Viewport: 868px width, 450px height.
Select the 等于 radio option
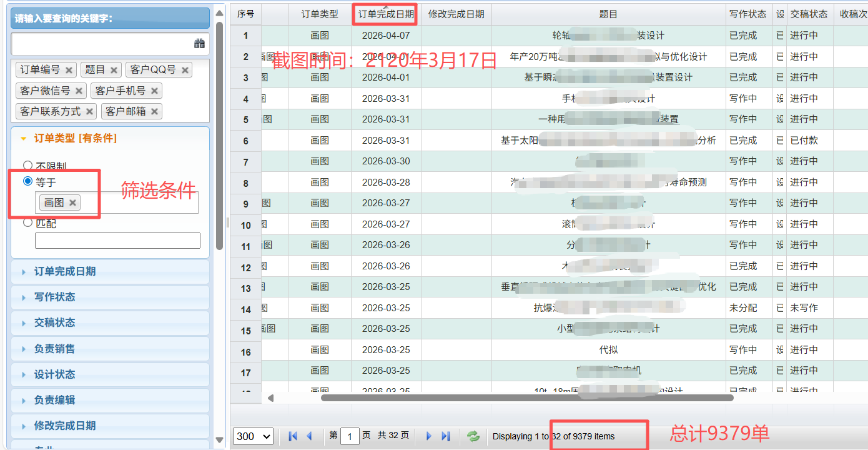[27, 182]
